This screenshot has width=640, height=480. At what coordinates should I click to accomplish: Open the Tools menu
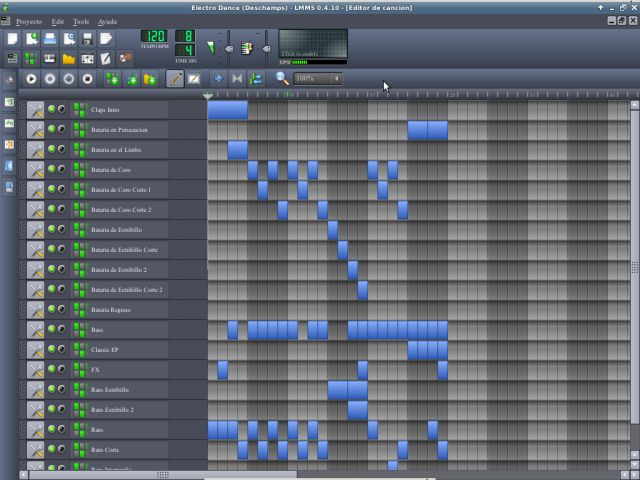click(81, 22)
